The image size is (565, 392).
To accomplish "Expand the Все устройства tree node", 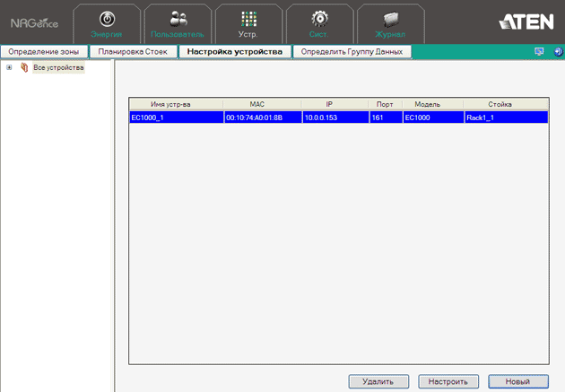I will tap(9, 67).
